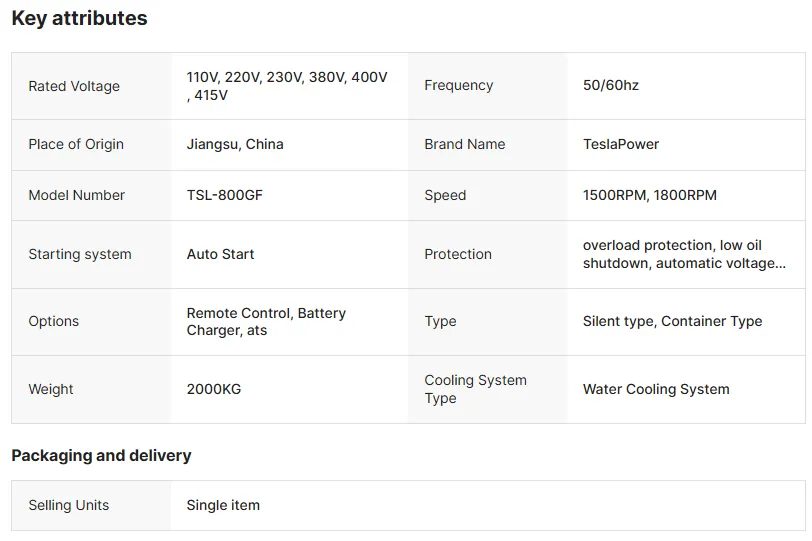The image size is (812, 541).
Task: Click the Key attributes heading
Action: (79, 18)
